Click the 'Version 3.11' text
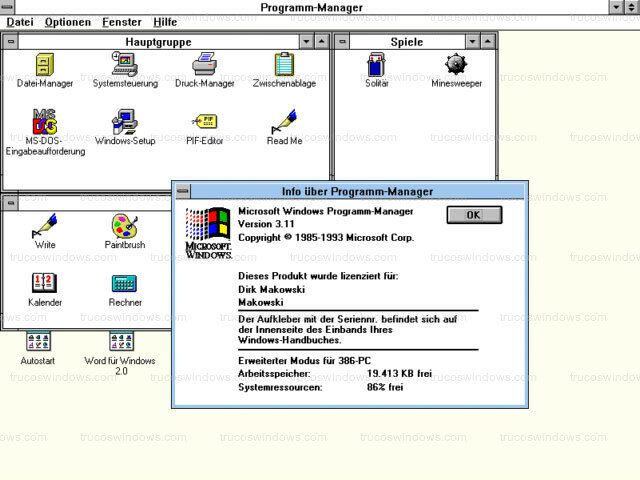This screenshot has width=640, height=480. tap(266, 224)
